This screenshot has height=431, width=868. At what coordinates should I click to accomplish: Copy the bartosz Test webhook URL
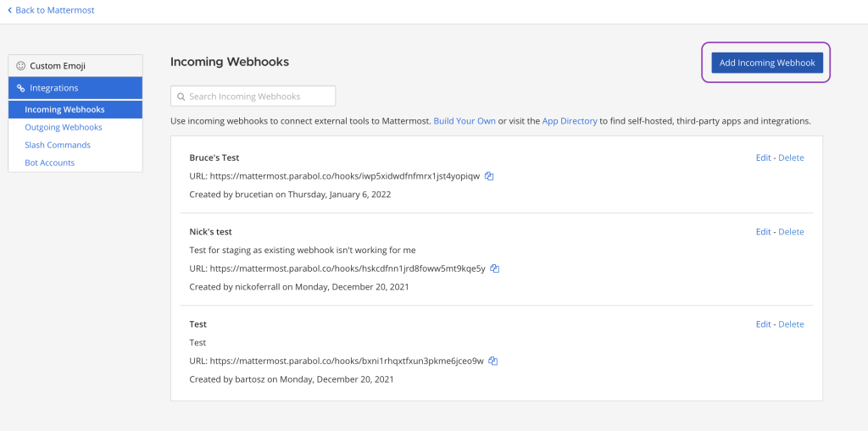click(x=493, y=361)
